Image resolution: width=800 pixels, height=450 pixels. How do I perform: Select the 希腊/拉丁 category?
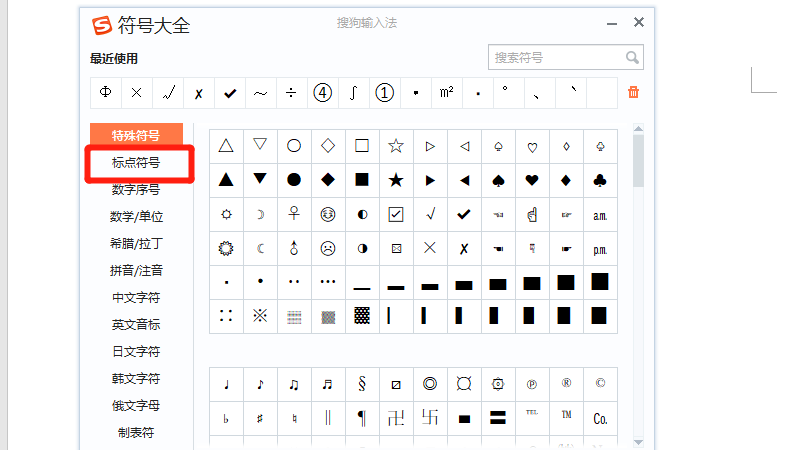(x=136, y=243)
